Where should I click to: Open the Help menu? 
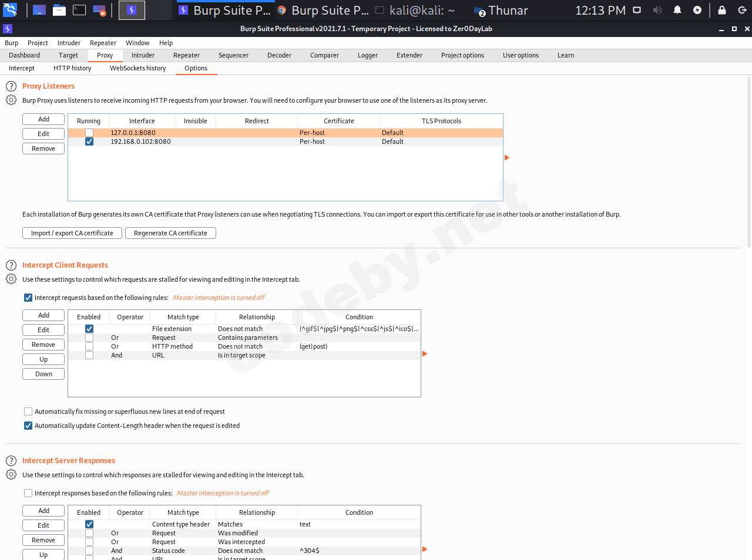coord(166,43)
